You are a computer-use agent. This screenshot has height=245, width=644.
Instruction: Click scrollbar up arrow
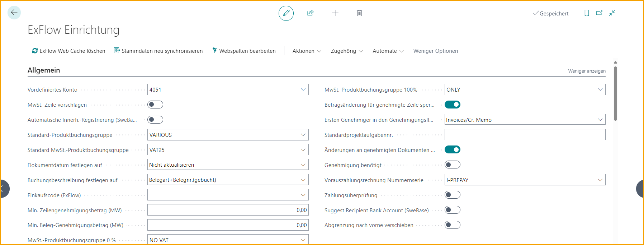(x=615, y=63)
